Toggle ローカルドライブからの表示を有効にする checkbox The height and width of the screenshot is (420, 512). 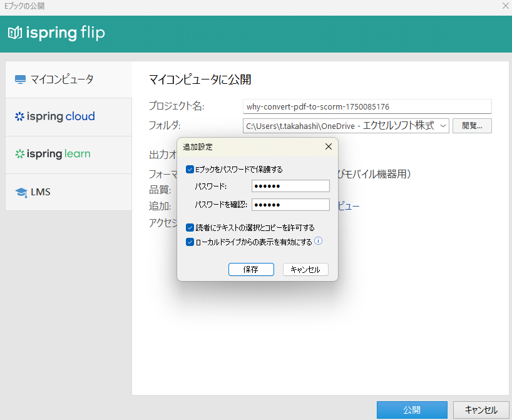click(190, 242)
